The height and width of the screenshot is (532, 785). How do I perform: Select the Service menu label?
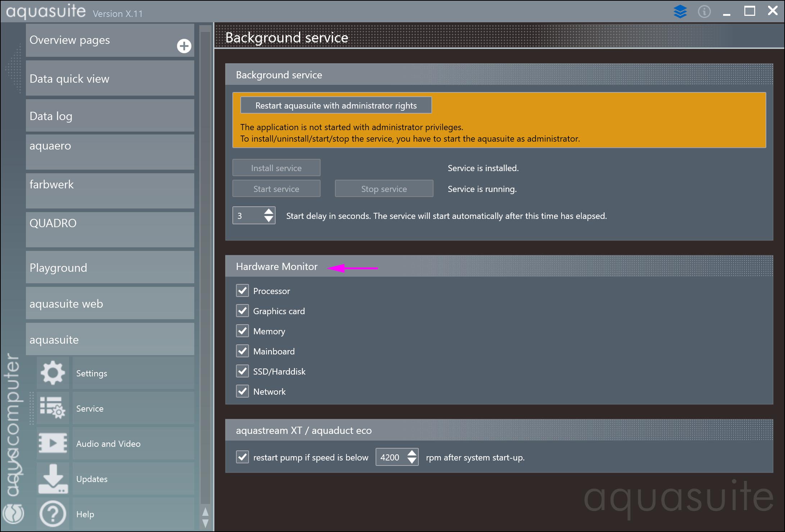[x=90, y=408]
